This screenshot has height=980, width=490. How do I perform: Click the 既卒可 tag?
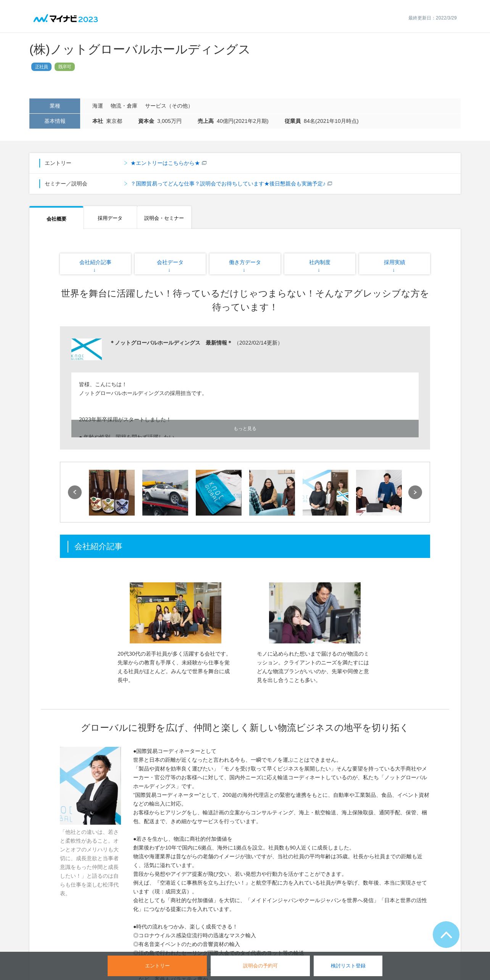click(64, 67)
